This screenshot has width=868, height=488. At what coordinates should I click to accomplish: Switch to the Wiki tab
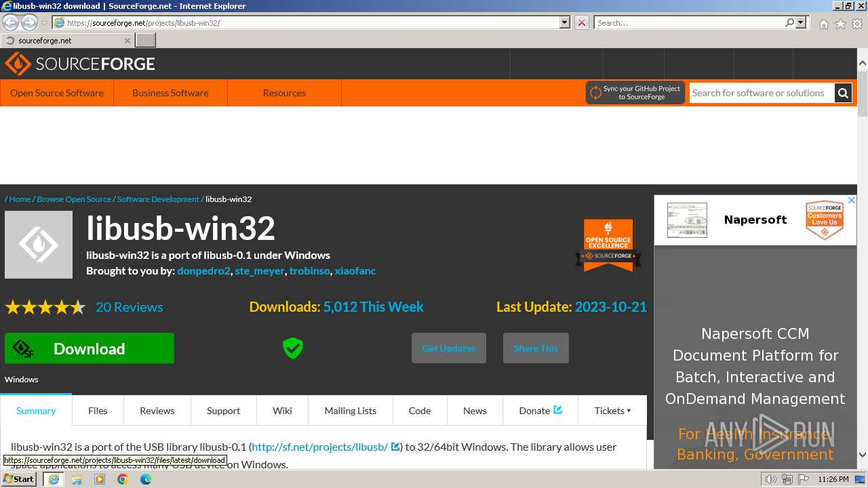point(282,411)
